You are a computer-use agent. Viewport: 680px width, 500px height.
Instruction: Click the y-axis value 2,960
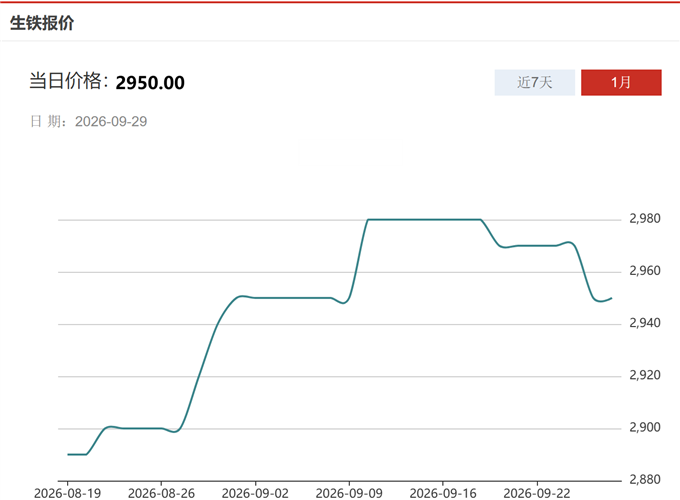645,271
